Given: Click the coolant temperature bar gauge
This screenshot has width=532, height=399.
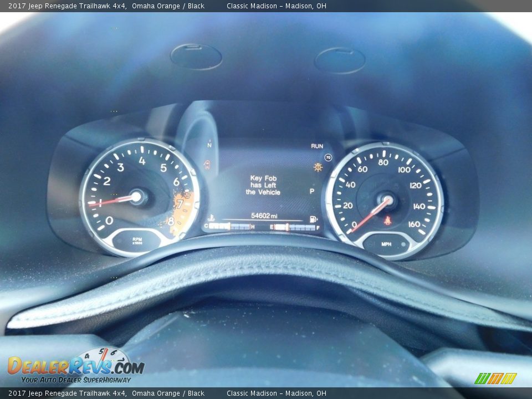Looking at the screenshot, I should click(229, 227).
